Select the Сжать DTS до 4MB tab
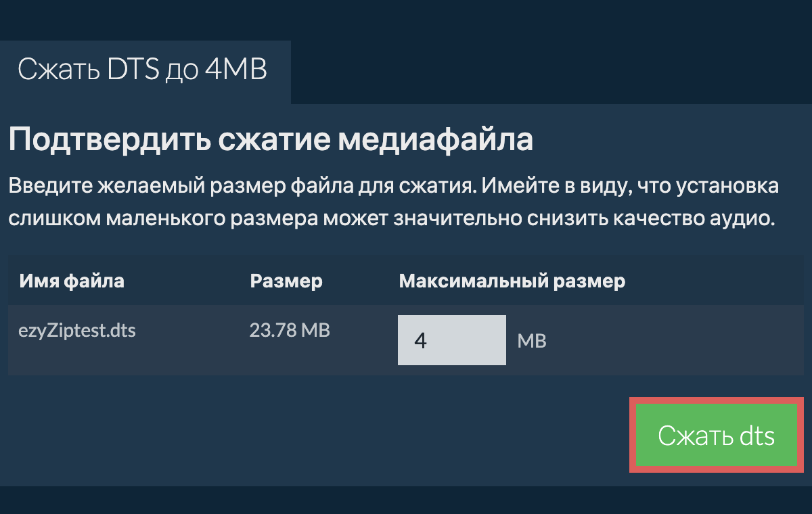 [143, 70]
